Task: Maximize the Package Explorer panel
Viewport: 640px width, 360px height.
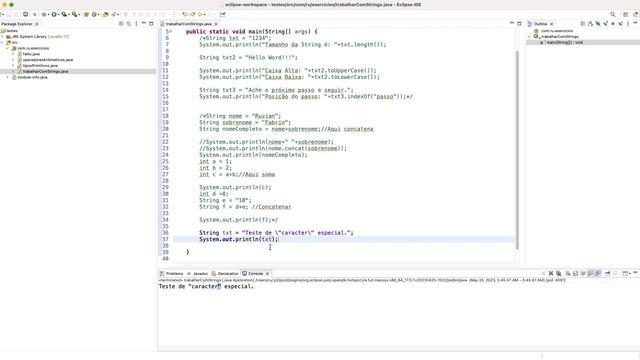Action: point(151,24)
